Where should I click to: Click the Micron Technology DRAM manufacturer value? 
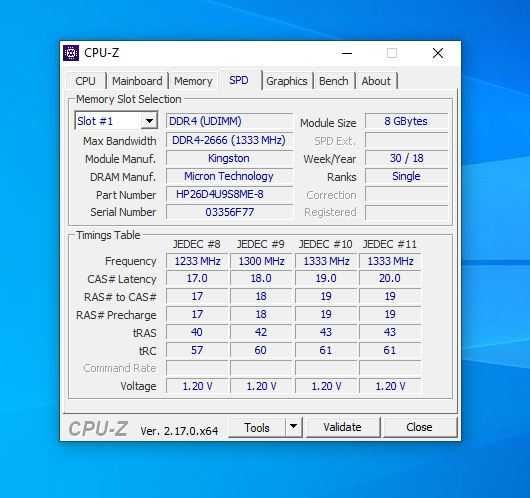coord(229,176)
